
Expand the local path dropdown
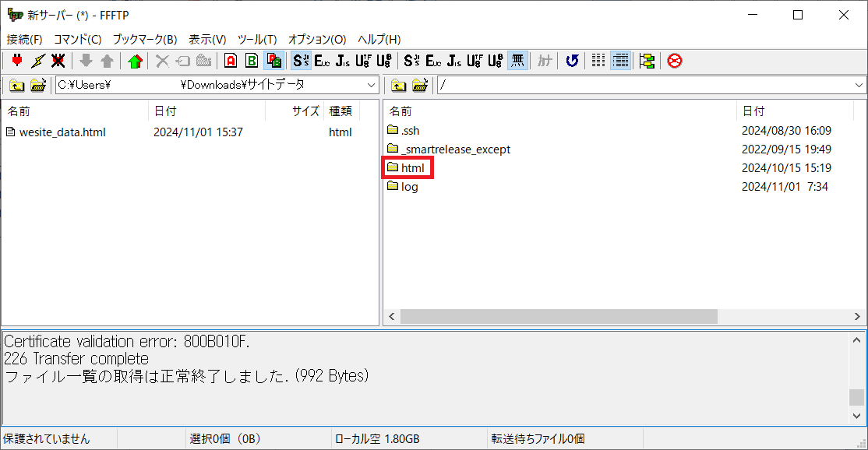[372, 85]
